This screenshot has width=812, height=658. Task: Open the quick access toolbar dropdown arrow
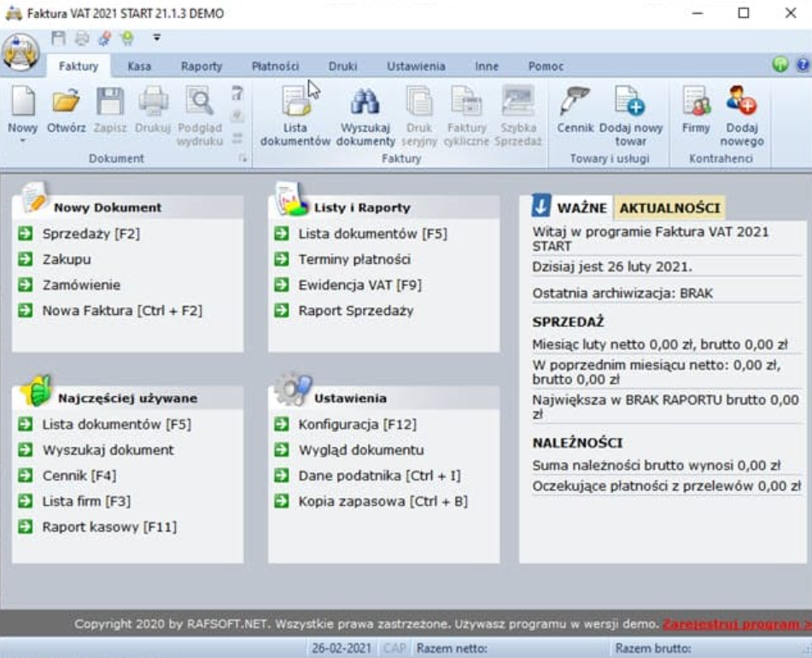[156, 38]
